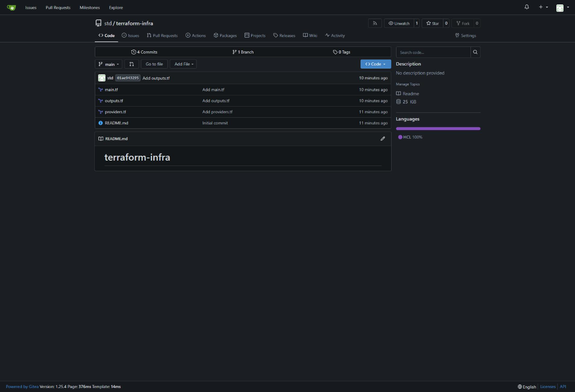Screen dimensions: 575x392
Task: Click the pencil edit README icon
Action: (x=383, y=139)
